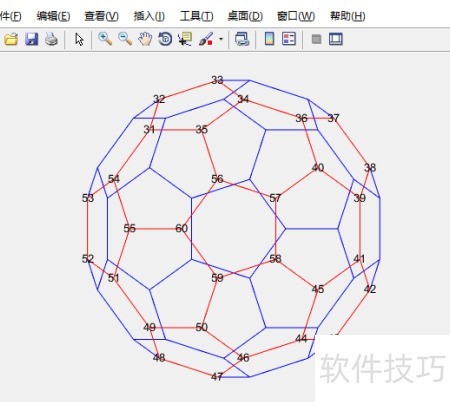Select the Pan hand tool

145,39
